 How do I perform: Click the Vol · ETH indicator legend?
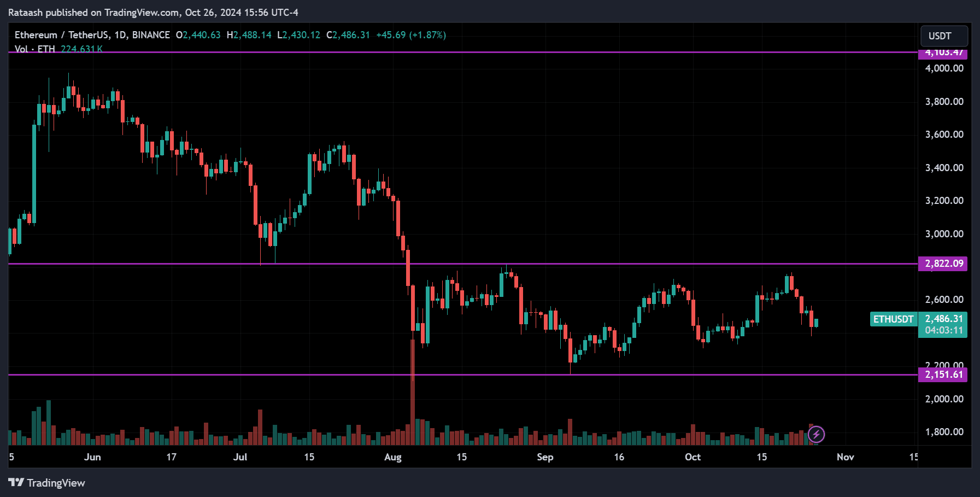(34, 49)
